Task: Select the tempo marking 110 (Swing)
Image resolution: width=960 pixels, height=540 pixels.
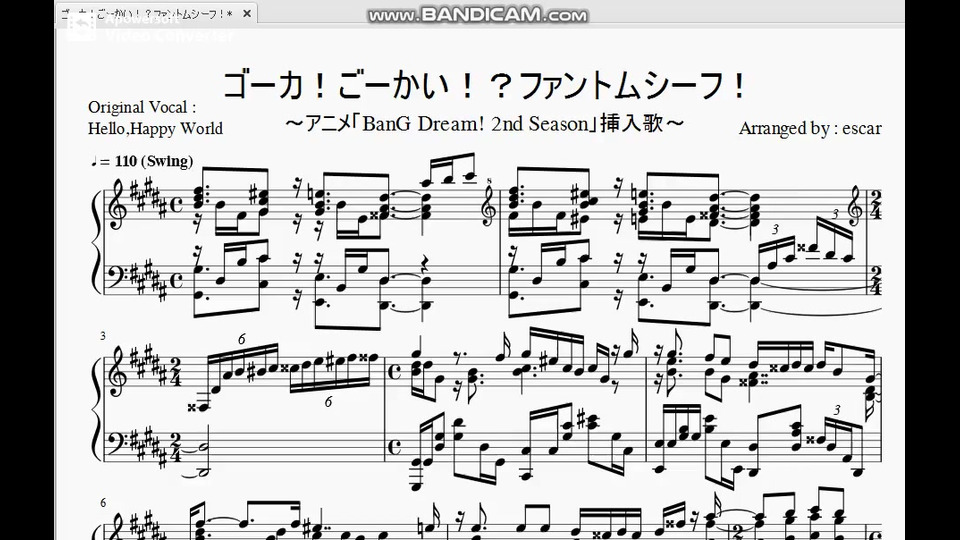Action: (x=142, y=161)
